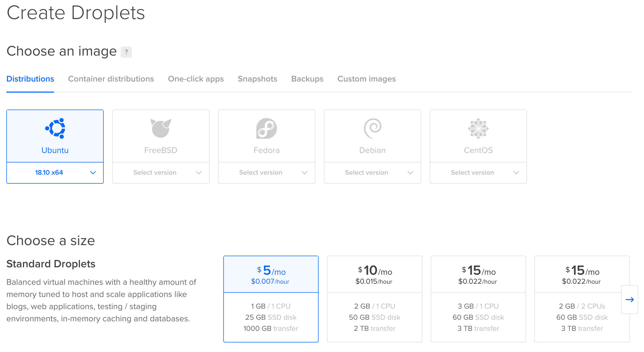Open the help question mark icon
Image resolution: width=644 pixels, height=352 pixels.
(126, 52)
